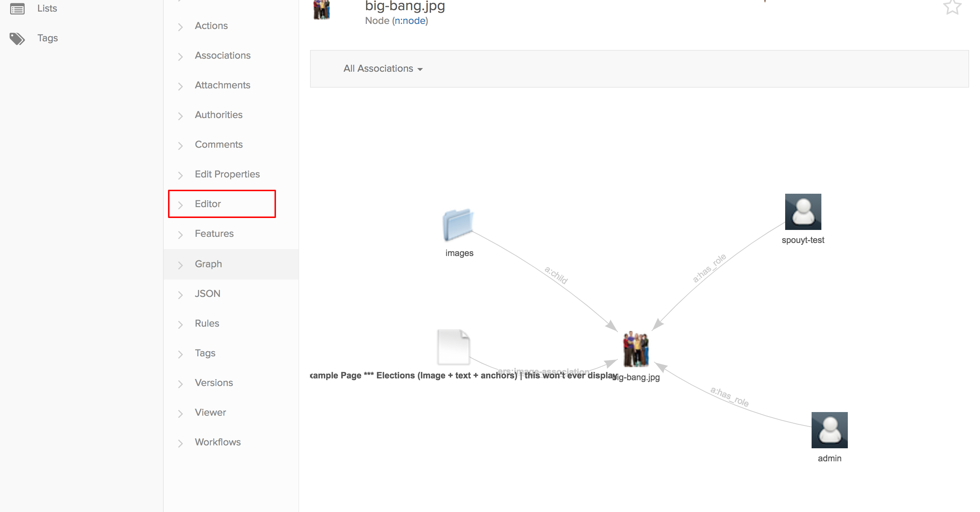Open the Authorities page
980x512 pixels.
tap(218, 114)
